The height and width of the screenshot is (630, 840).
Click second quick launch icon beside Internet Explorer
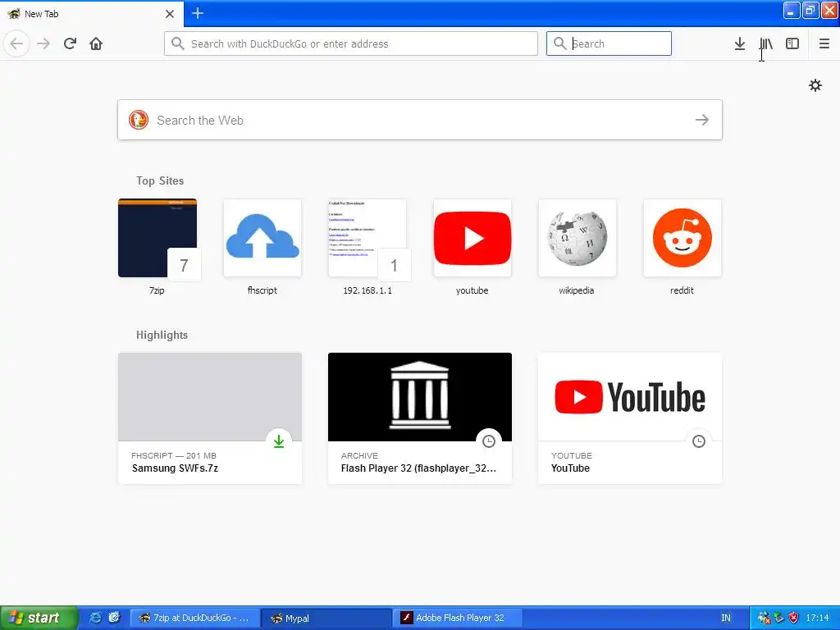pos(114,618)
